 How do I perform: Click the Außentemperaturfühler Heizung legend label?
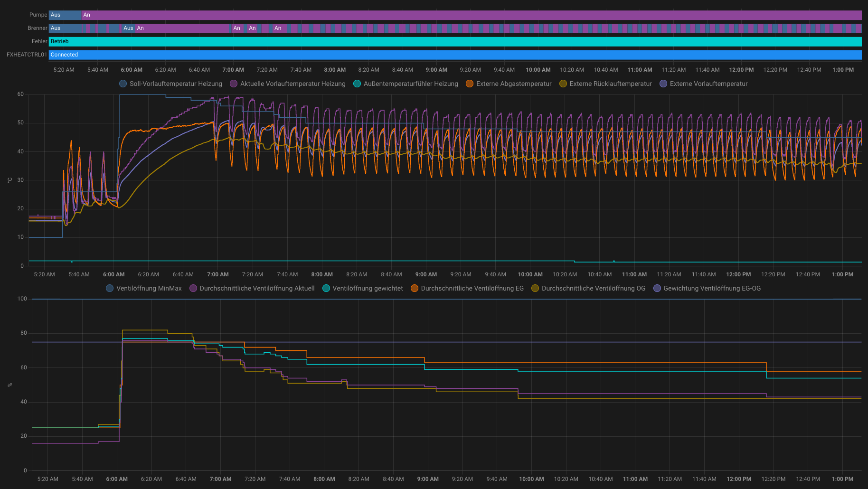click(x=411, y=84)
